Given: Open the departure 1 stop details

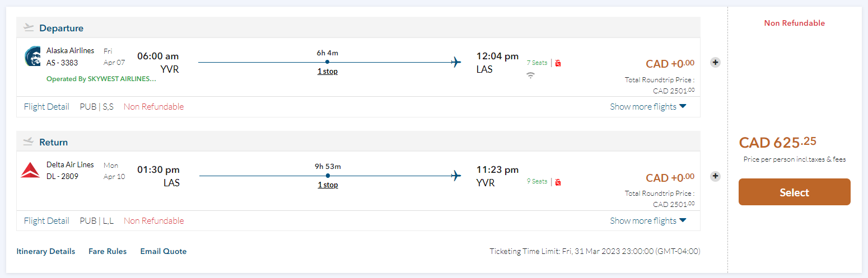Looking at the screenshot, I should pyautogui.click(x=328, y=72).
